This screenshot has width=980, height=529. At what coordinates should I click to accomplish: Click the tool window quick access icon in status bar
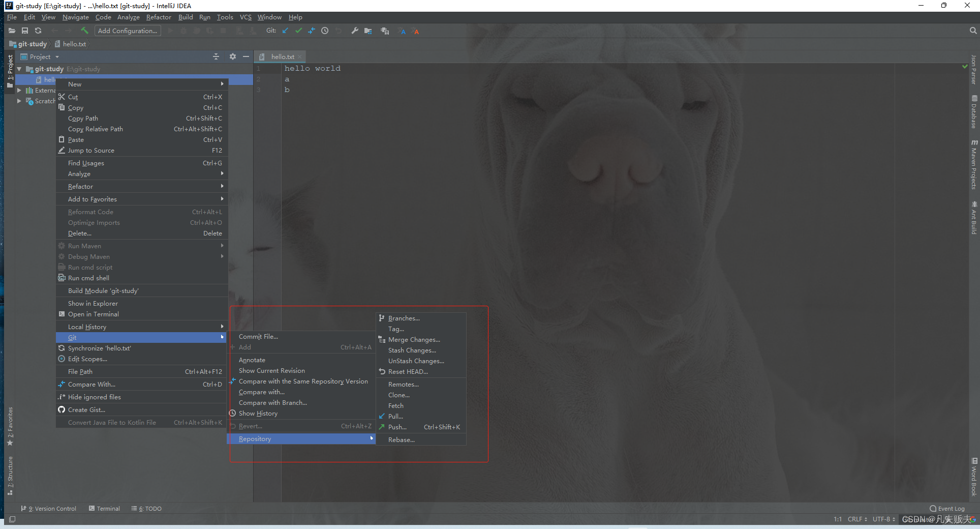13,519
